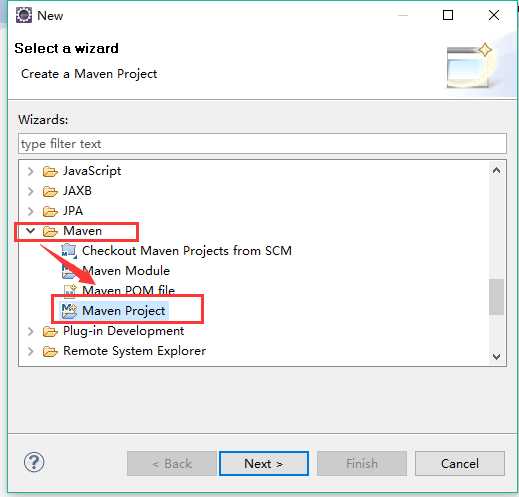Click the JavaScript folder icon

coord(50,171)
